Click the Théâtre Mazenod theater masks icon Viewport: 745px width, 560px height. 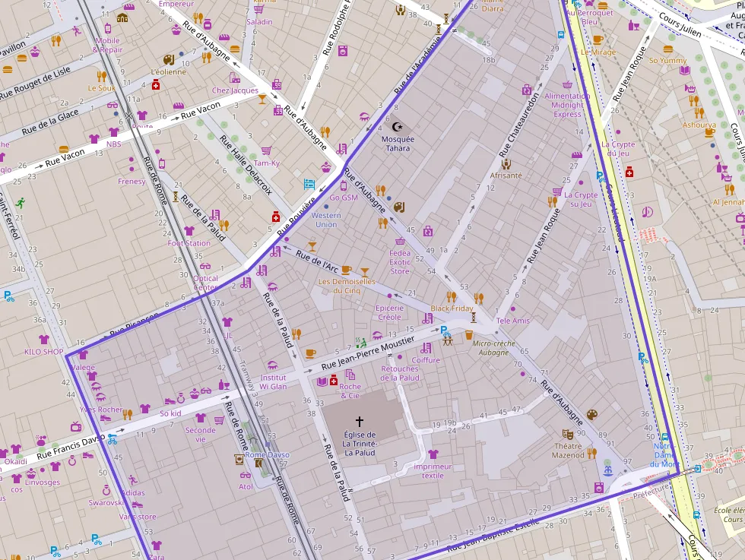click(568, 434)
